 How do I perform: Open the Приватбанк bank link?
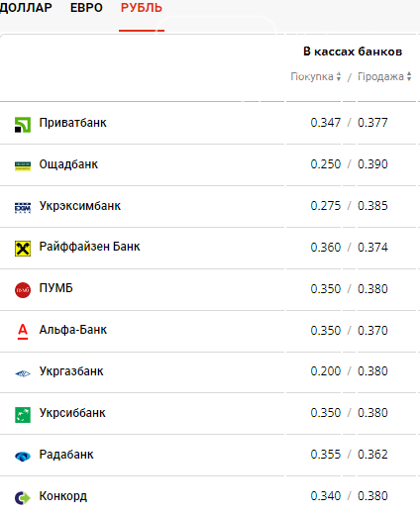click(72, 123)
